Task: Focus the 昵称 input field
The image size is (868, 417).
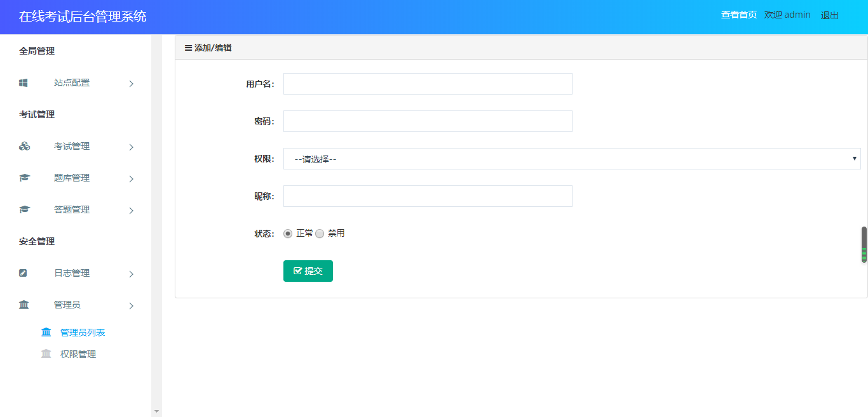Action: click(x=428, y=196)
